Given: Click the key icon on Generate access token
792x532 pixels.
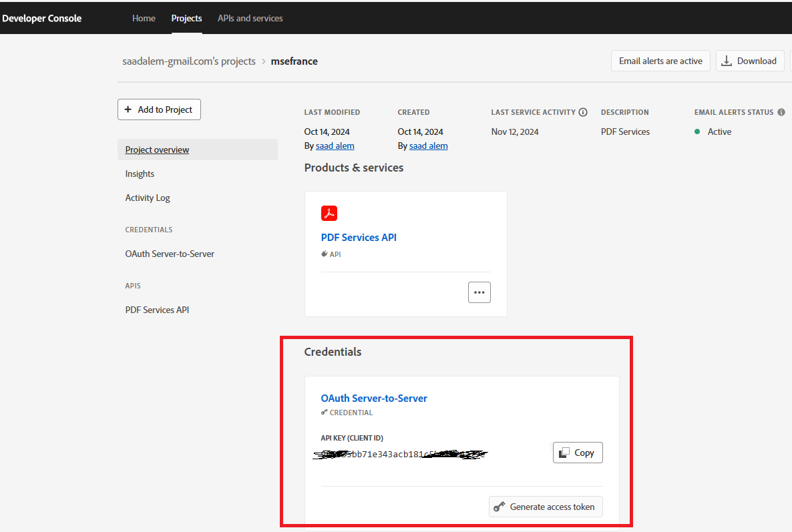Looking at the screenshot, I should click(x=499, y=506).
